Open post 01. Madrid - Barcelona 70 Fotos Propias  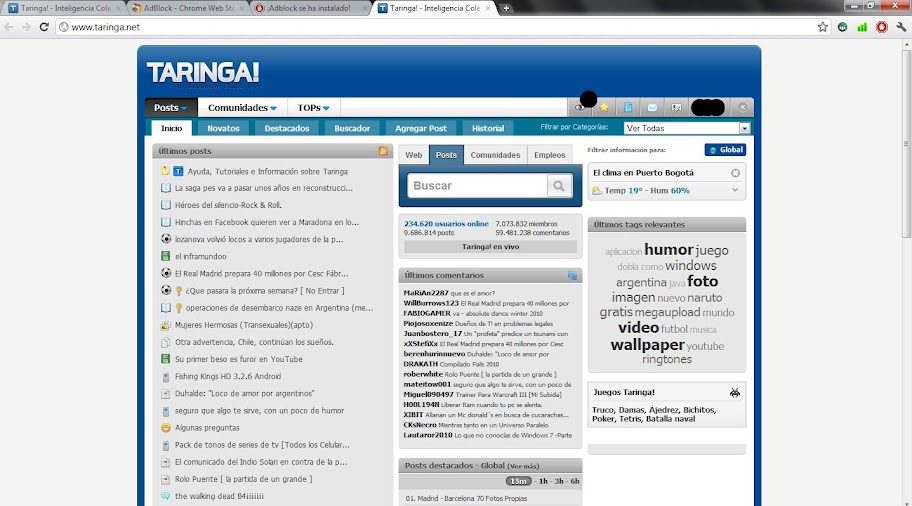pyautogui.click(x=466, y=498)
